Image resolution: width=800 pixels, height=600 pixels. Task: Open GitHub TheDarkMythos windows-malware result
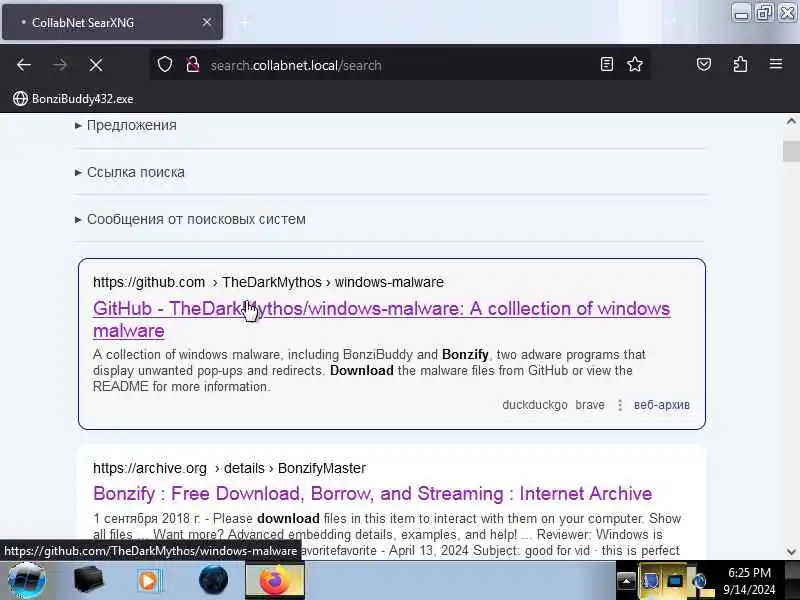382,319
